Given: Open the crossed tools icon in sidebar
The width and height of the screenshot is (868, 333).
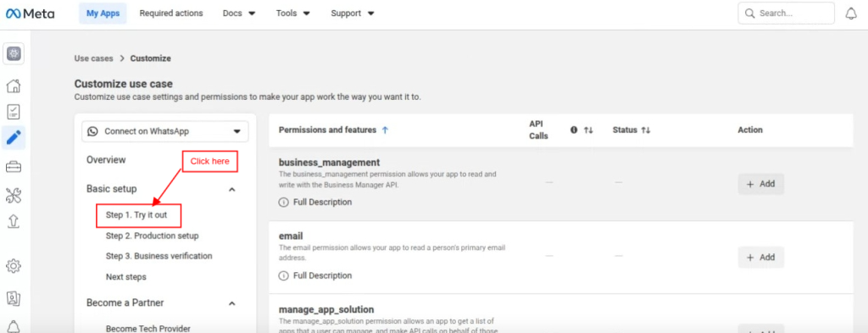Looking at the screenshot, I should click(x=14, y=195).
